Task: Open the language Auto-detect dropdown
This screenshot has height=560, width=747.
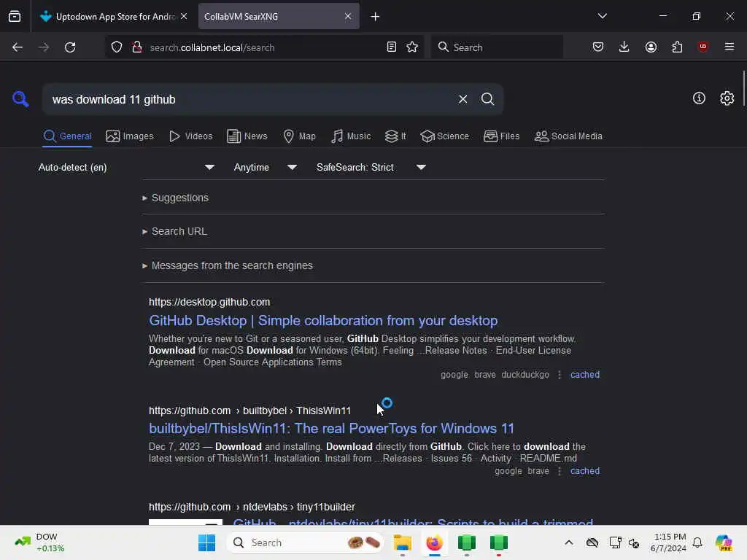Action: [x=126, y=168]
